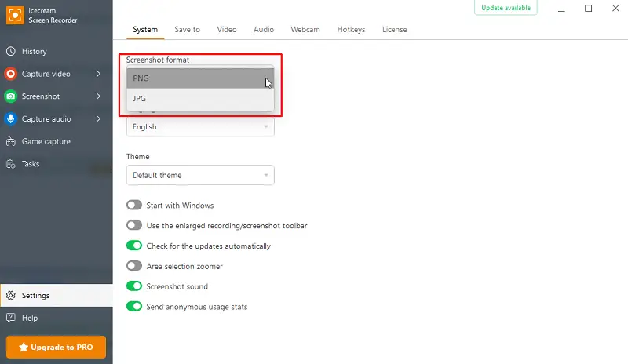
Task: Open Help from the sidebar
Action: [x=57, y=318]
